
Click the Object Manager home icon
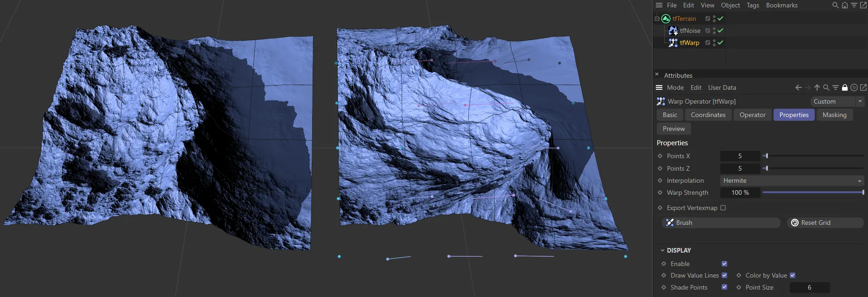(x=844, y=5)
